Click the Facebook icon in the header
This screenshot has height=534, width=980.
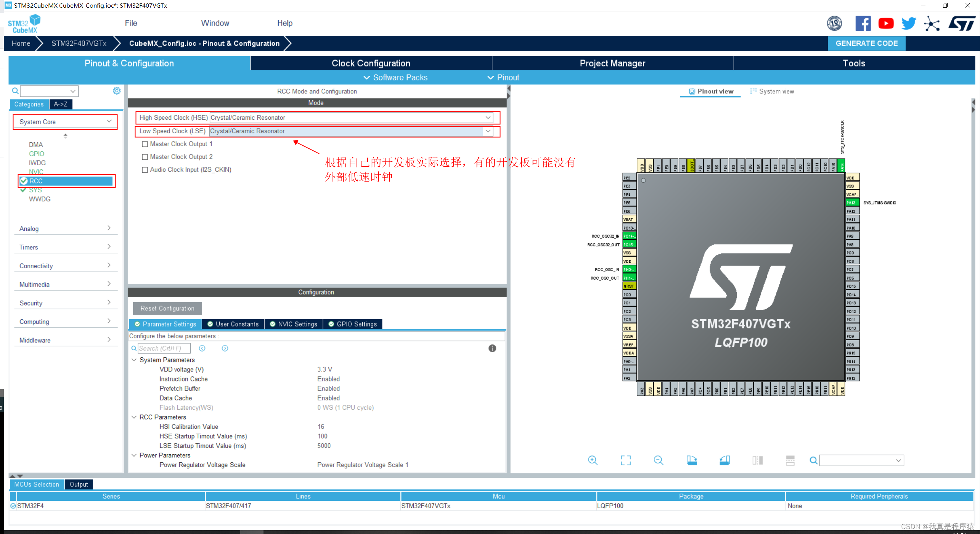[863, 24]
